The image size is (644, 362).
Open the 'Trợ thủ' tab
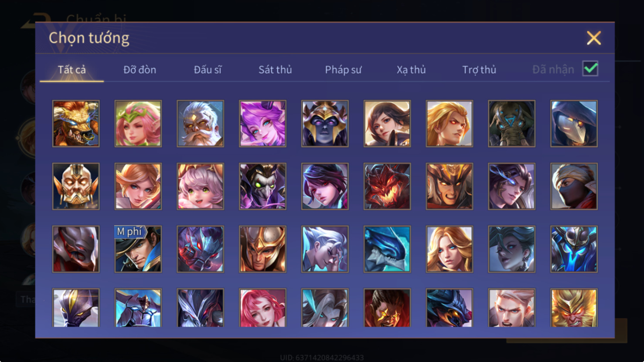click(479, 70)
